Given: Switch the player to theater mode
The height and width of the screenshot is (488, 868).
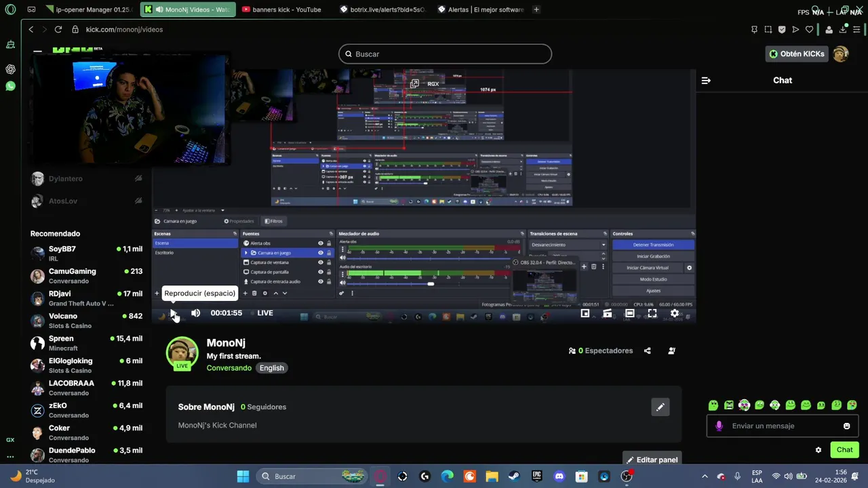Looking at the screenshot, I should point(630,313).
